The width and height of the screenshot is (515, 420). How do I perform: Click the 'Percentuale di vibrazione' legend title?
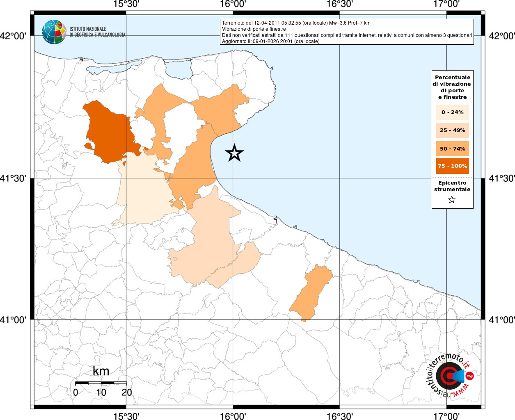point(452,87)
